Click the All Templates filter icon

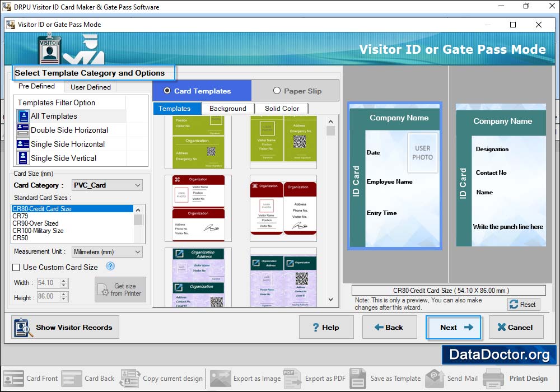click(23, 116)
